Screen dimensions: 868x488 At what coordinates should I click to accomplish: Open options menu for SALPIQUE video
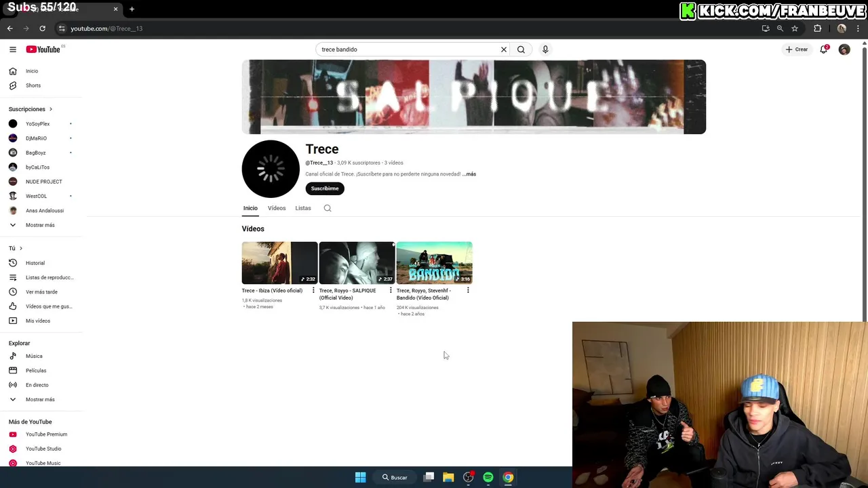(391, 291)
